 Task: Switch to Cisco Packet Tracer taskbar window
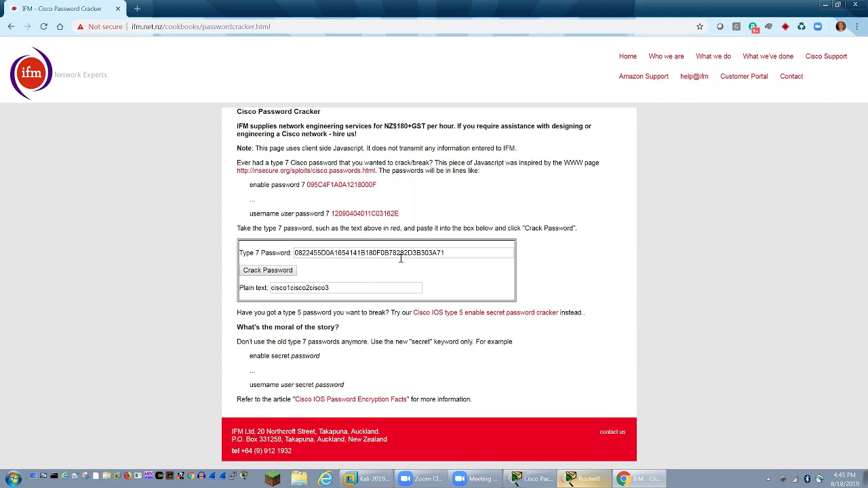tap(529, 479)
